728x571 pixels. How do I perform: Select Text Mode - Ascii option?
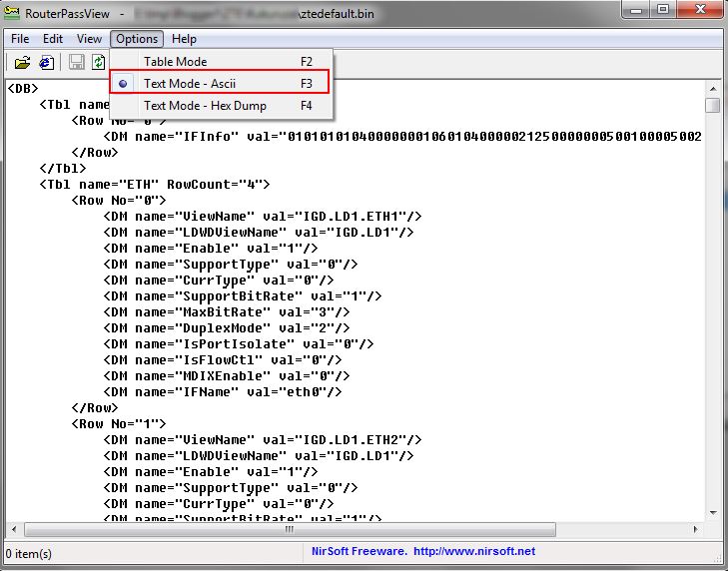(220, 83)
